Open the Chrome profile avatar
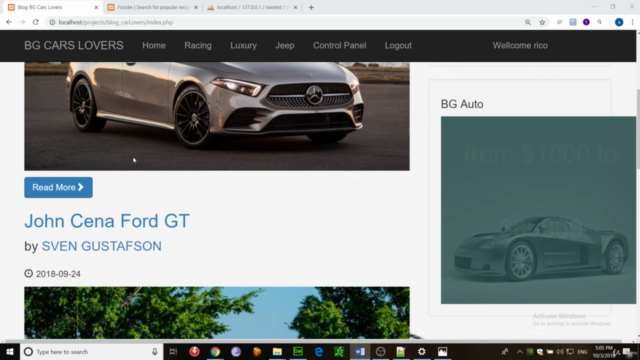 (619, 22)
